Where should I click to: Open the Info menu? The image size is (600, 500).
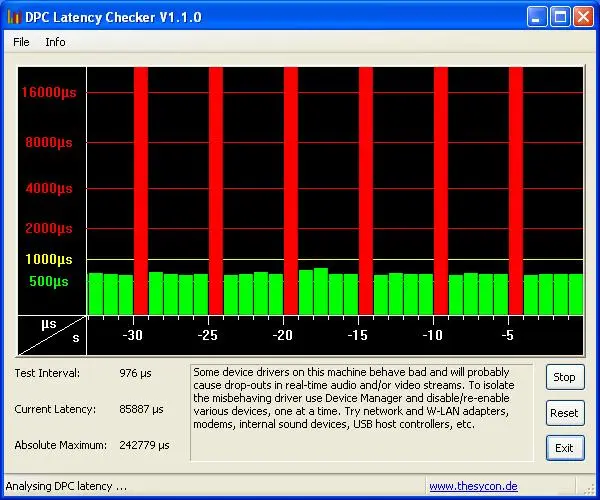tap(55, 42)
